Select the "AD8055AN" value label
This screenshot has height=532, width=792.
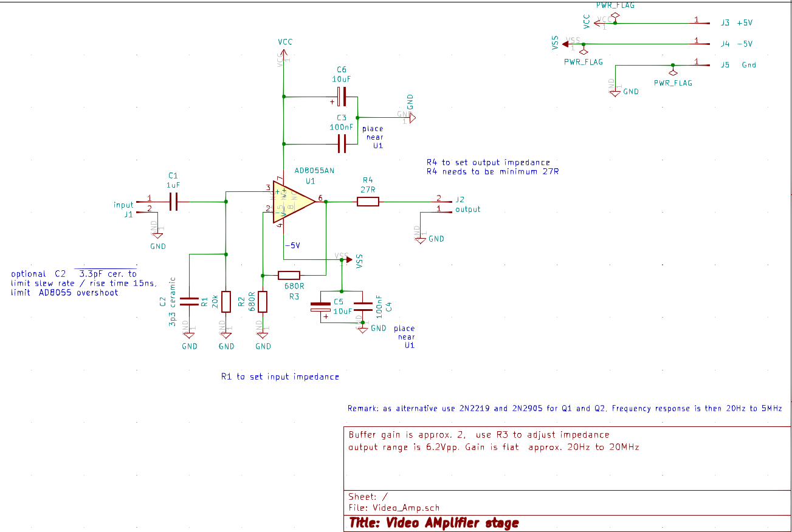click(314, 171)
